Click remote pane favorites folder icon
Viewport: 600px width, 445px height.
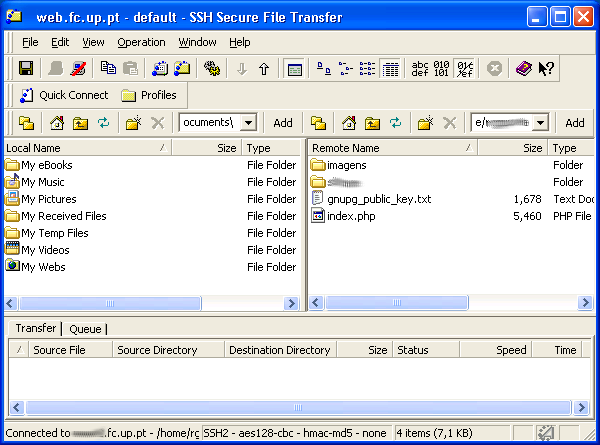pos(318,123)
